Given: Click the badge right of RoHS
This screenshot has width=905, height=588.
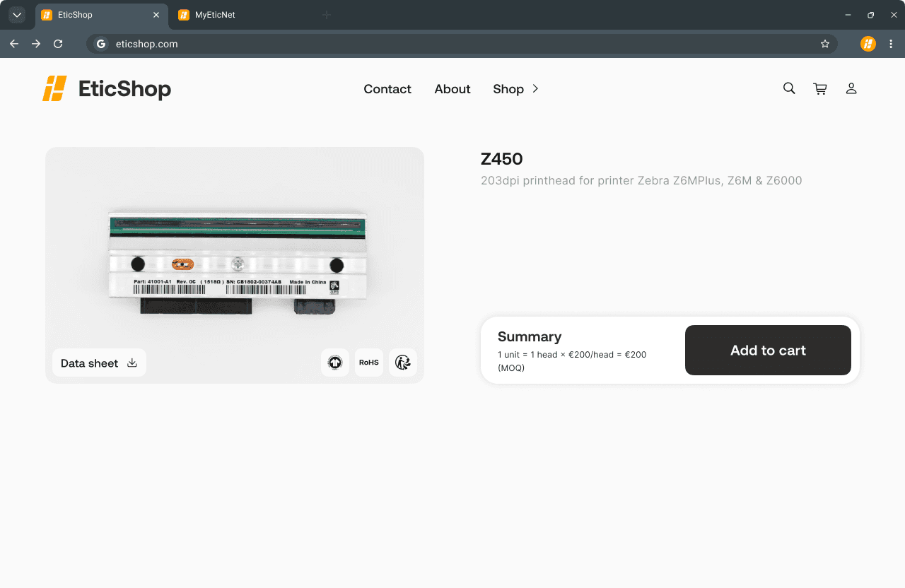Looking at the screenshot, I should pos(403,363).
